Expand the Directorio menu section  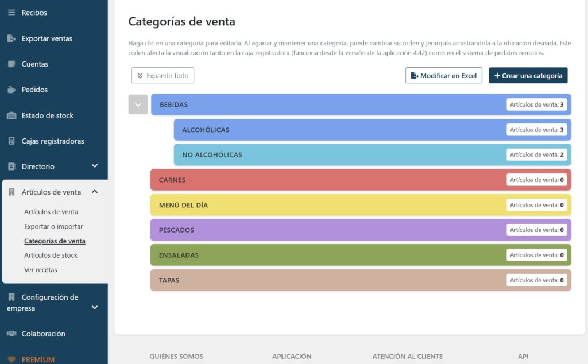(x=97, y=166)
